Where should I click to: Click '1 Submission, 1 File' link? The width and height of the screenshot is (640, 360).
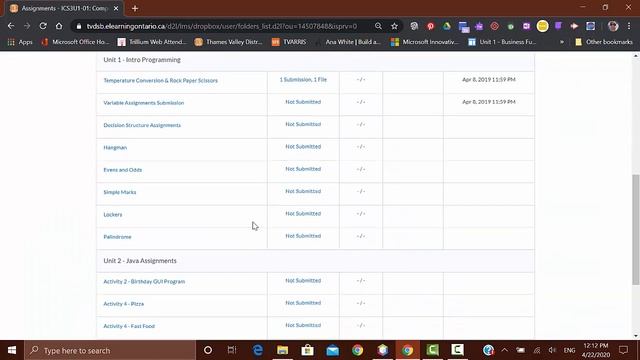click(x=303, y=80)
